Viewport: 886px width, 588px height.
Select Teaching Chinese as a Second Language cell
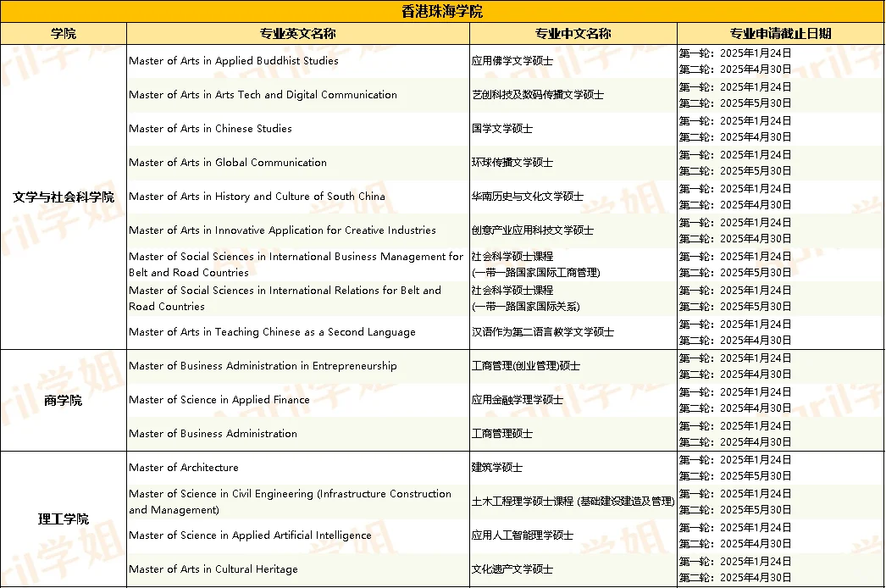(298, 332)
